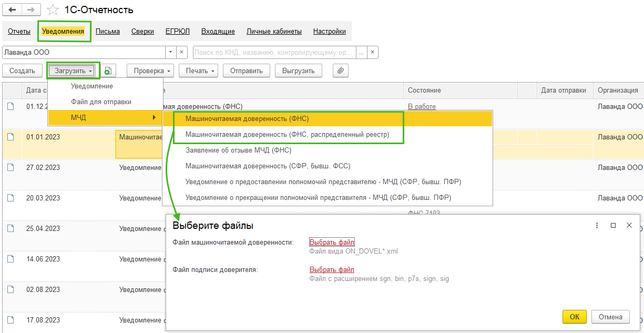The width and height of the screenshot is (644, 333).
Task: Open the В работе status link
Action: [x=422, y=106]
